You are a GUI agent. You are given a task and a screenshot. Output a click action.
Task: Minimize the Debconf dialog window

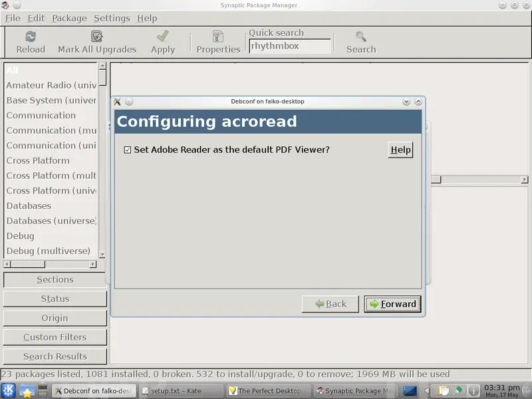tap(406, 102)
